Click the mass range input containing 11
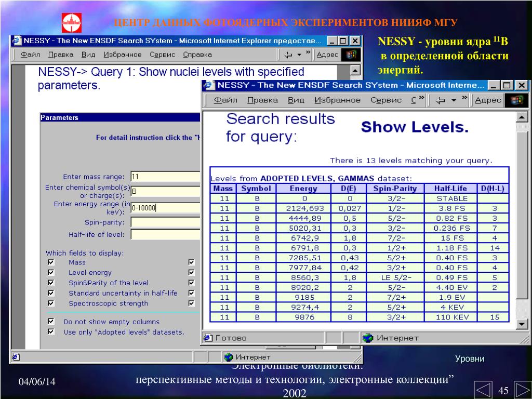Image resolution: width=532 pixels, height=399 pixels. [x=166, y=177]
